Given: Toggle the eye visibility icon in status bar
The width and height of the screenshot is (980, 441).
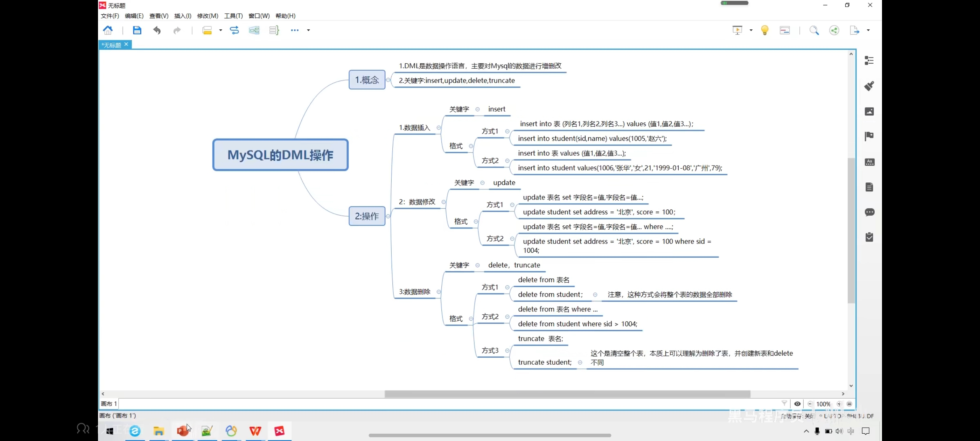Looking at the screenshot, I should point(797,404).
